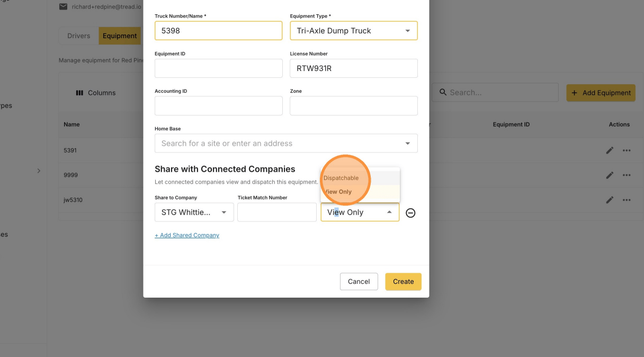This screenshot has height=357, width=644.
Task: Choose the Dispatchable option
Action: coord(360,178)
